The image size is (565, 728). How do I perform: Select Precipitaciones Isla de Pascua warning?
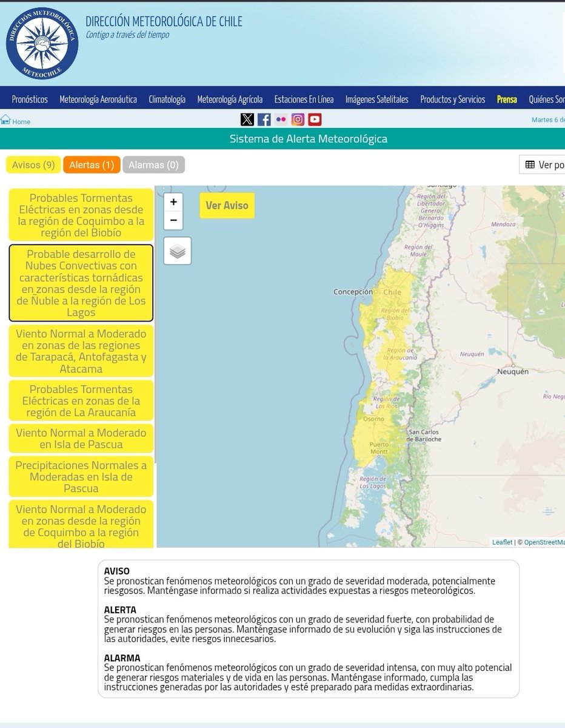81,477
